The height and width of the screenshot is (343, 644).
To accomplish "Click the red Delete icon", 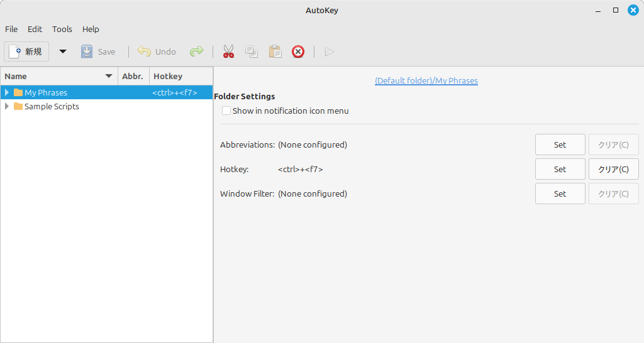I will pyautogui.click(x=298, y=52).
